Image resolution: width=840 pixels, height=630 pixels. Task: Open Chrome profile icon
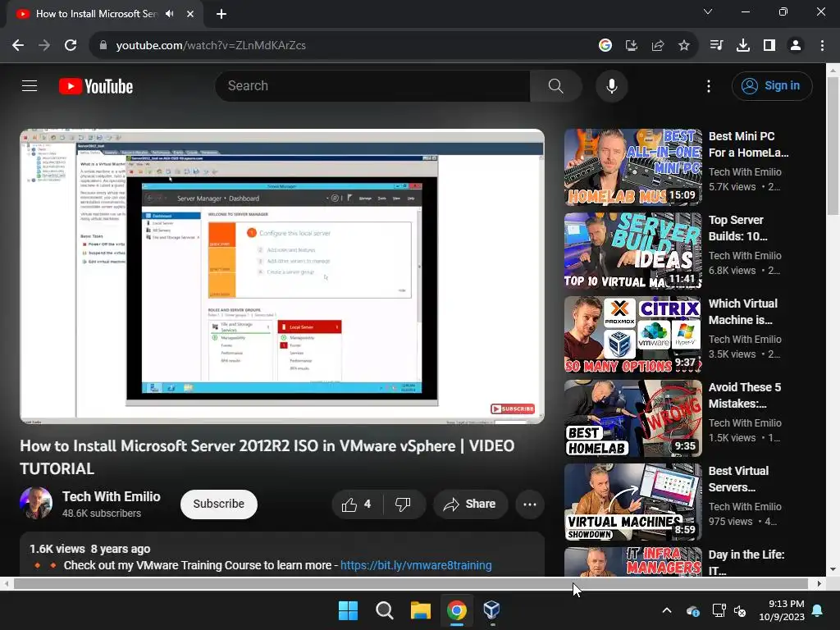pos(796,46)
